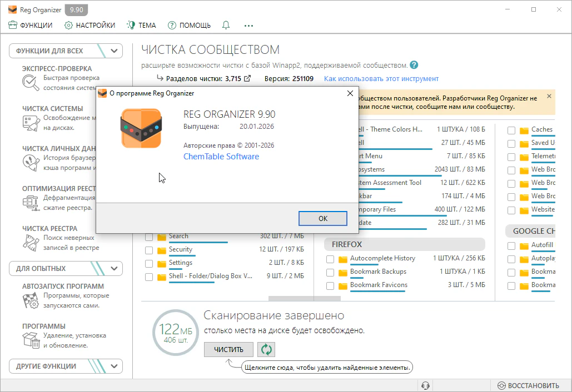Viewport: 572px width, 392px height.
Task: Enable the Autocomplete History checkbox
Action: coord(330,259)
